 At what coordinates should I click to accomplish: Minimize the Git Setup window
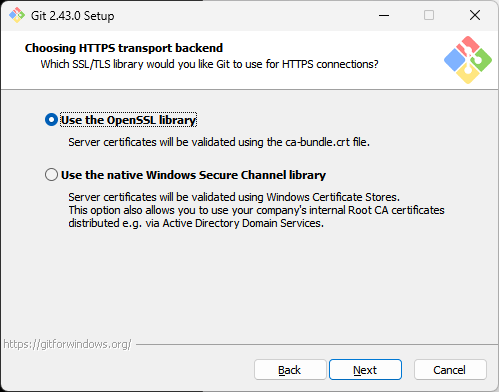384,15
